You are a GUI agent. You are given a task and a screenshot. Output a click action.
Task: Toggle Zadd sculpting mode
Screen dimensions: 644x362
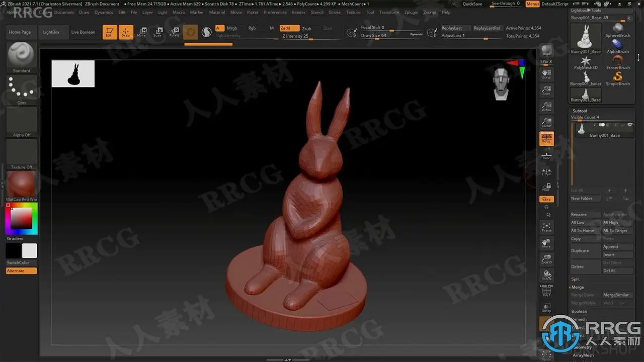coord(289,28)
